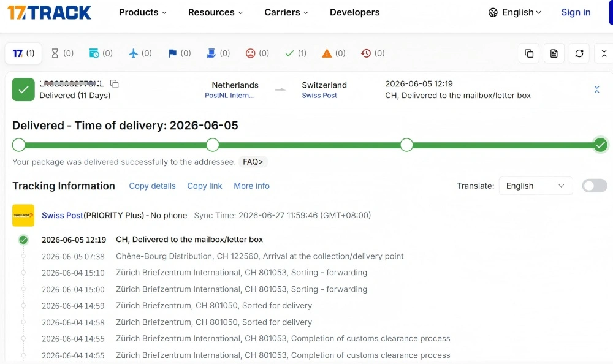613x364 pixels.
Task: Open the FAQ> link
Action: [x=253, y=162]
